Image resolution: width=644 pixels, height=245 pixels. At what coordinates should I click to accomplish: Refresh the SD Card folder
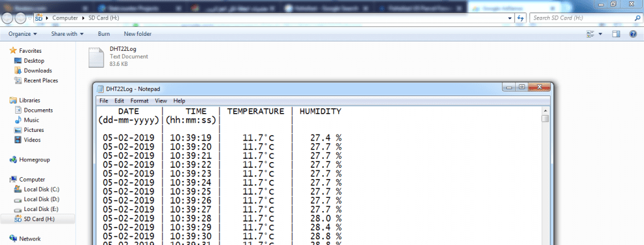click(x=521, y=18)
